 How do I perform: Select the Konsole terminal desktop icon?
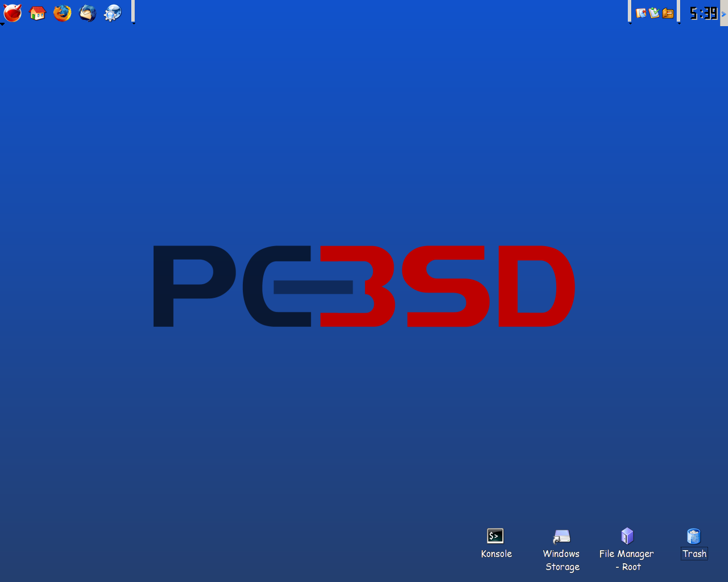495,536
